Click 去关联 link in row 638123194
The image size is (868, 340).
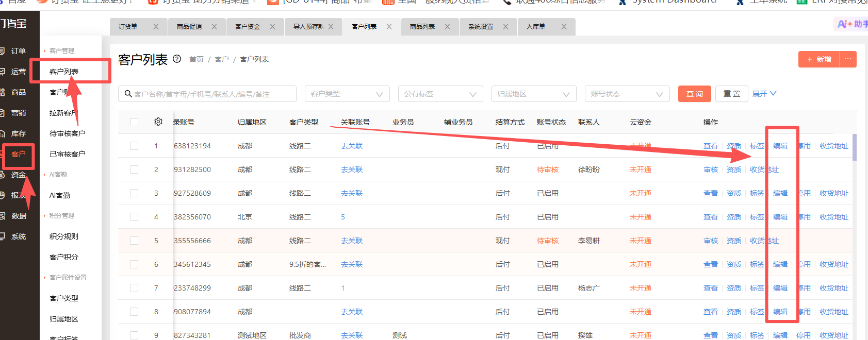[352, 146]
